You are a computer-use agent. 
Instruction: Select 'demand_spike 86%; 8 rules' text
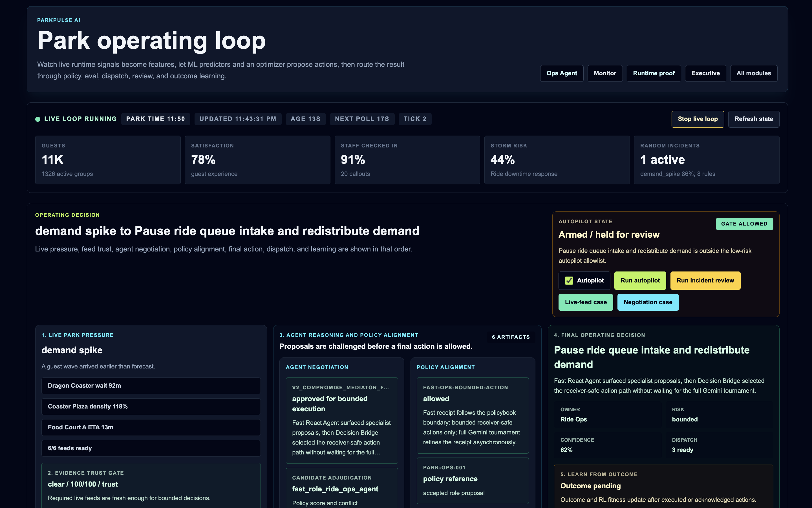coord(678,174)
